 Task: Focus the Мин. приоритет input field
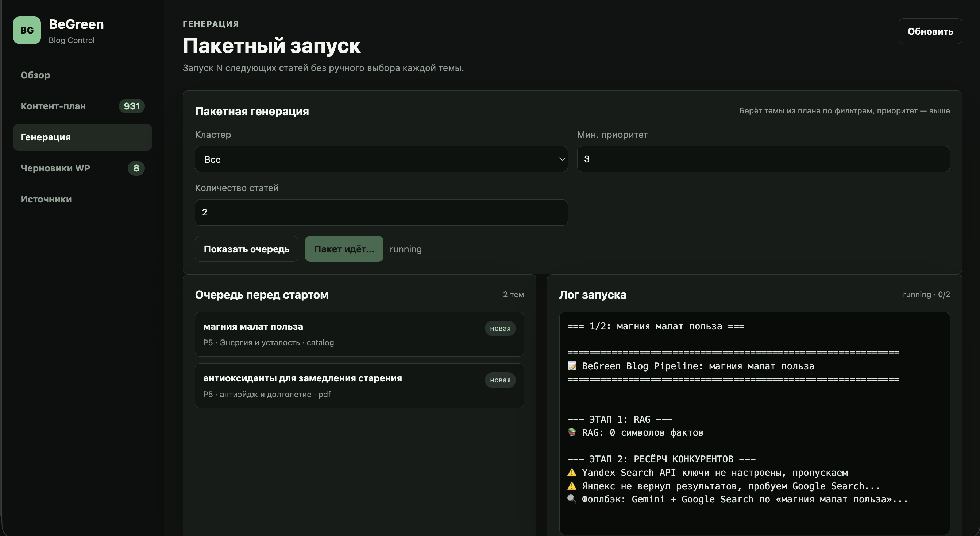pos(763,159)
